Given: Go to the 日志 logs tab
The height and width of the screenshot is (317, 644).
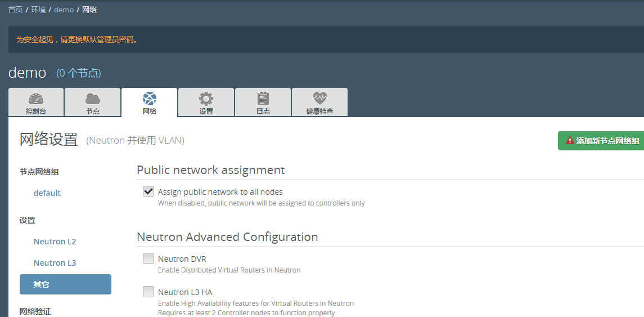Looking at the screenshot, I should (x=263, y=102).
